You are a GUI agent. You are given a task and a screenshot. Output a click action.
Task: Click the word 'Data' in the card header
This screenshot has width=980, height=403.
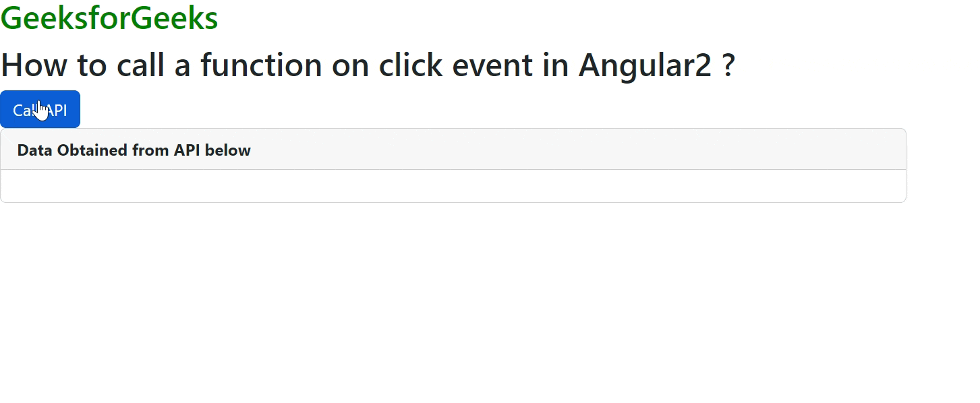point(35,150)
